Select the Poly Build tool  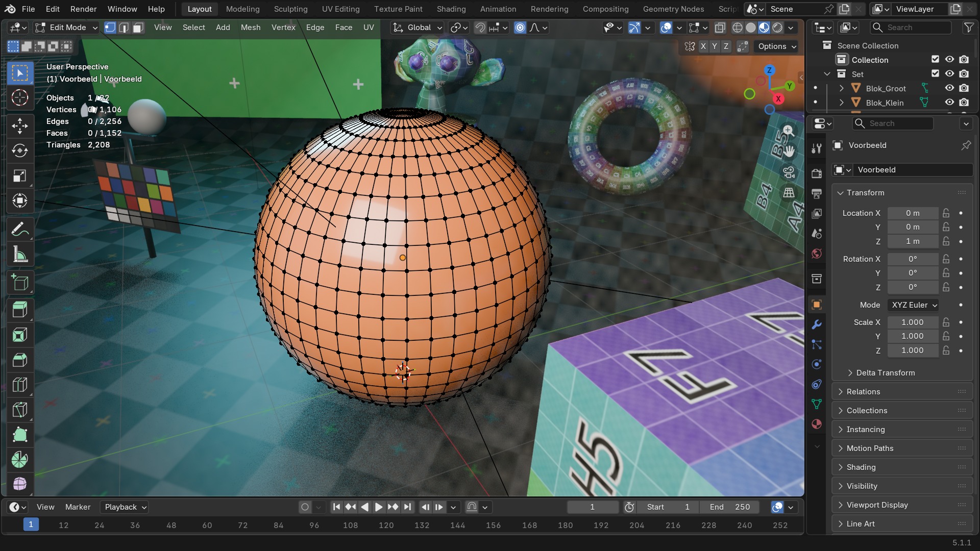point(20,435)
